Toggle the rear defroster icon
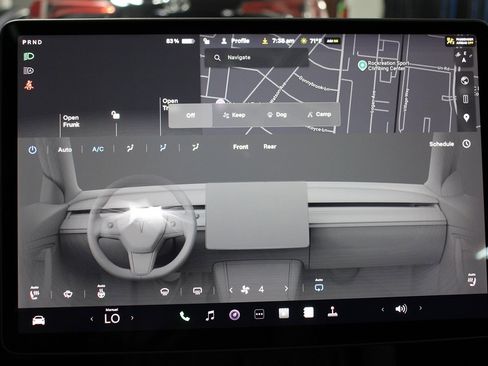Viewport: 488px width, 366px height. (x=197, y=291)
